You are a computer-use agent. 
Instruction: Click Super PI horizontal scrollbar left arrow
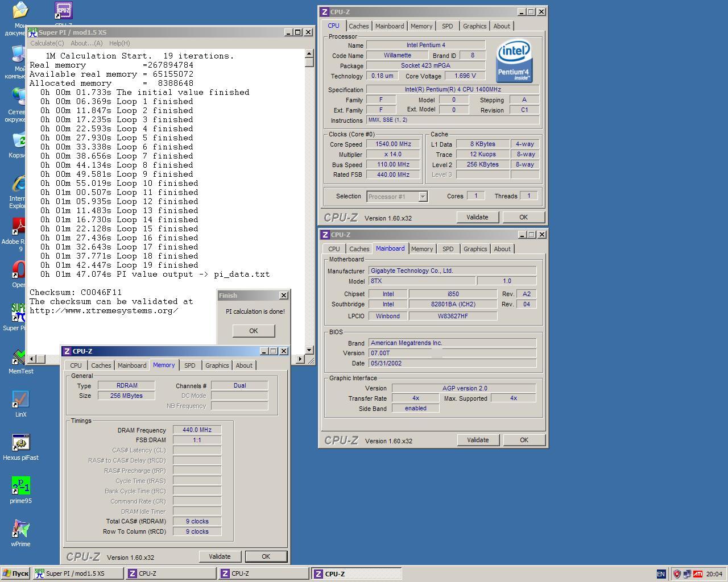[32, 359]
